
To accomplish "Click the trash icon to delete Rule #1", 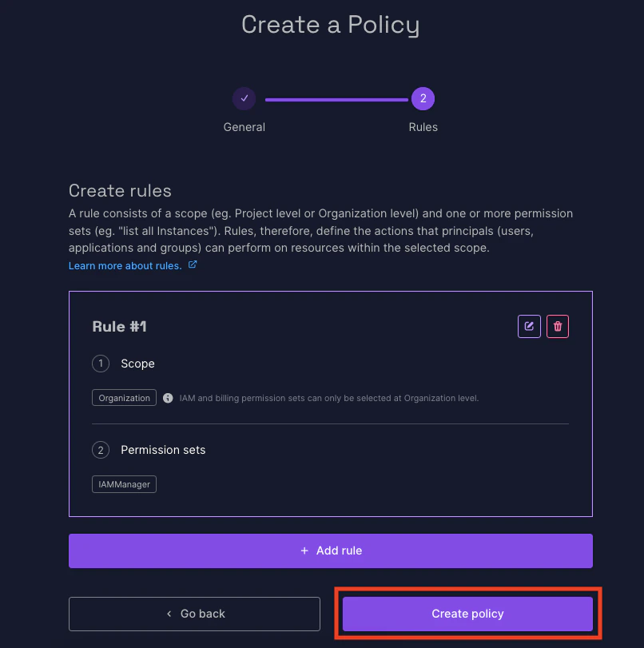I will click(x=558, y=326).
